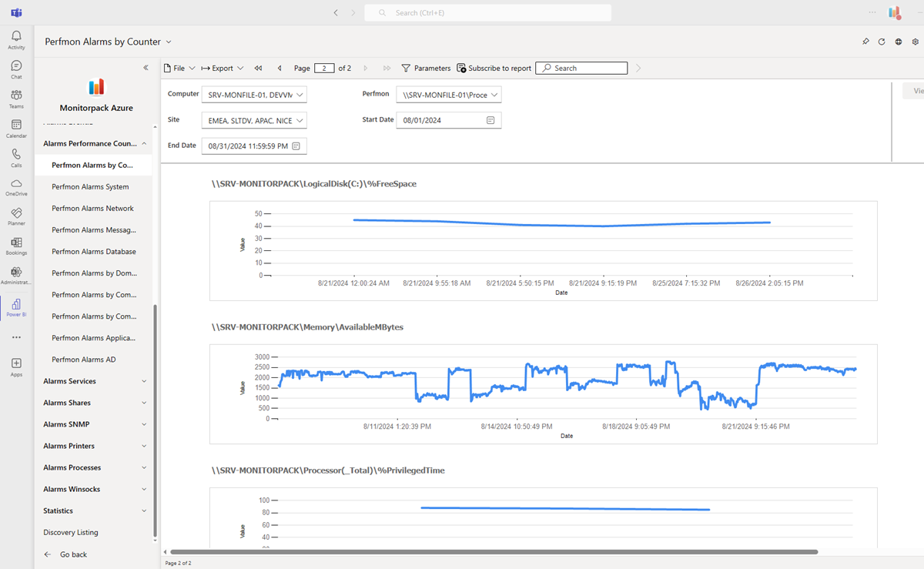Screen dimensions: 924x569
Task: Open the Start Date calendar picker
Action: tap(490, 120)
